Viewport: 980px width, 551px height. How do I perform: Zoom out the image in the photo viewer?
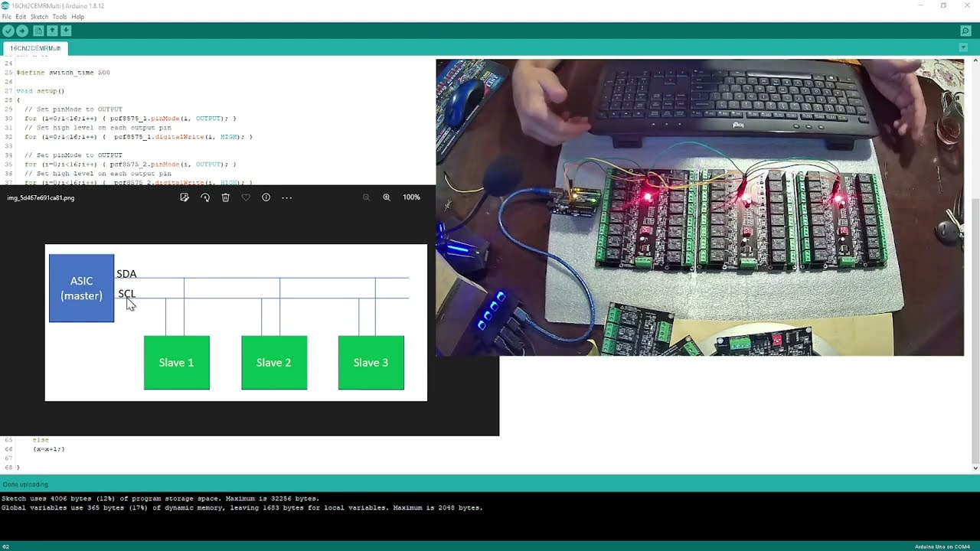(366, 197)
